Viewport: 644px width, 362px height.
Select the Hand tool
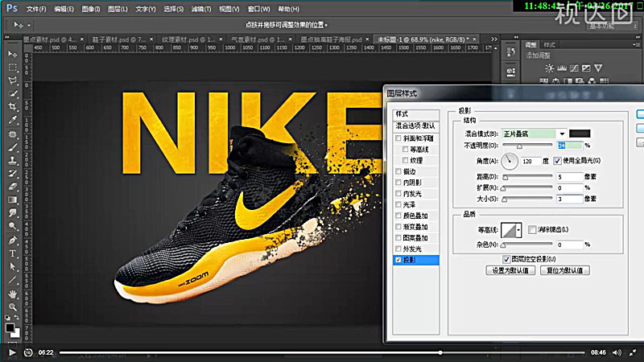pos(13,294)
